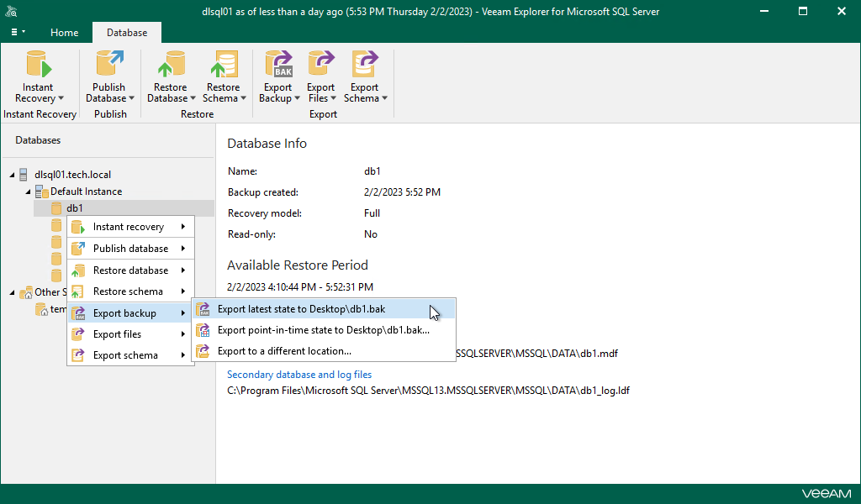
Task: Choose Restore database in context menu
Action: [x=130, y=270]
